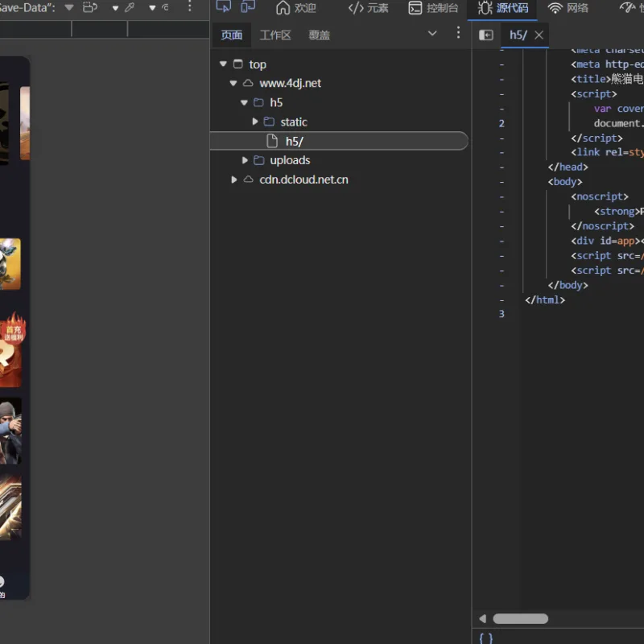Click the frame icon beside top
Image resolution: width=644 pixels, height=644 pixels.
tap(237, 64)
